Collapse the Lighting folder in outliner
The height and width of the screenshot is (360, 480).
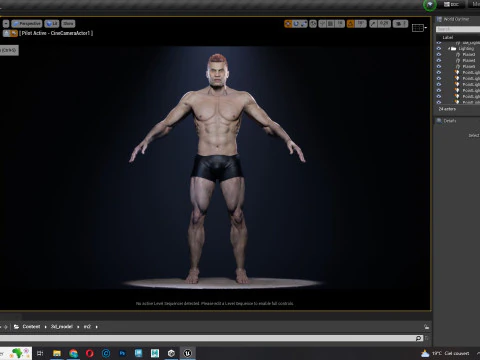[x=449, y=49]
